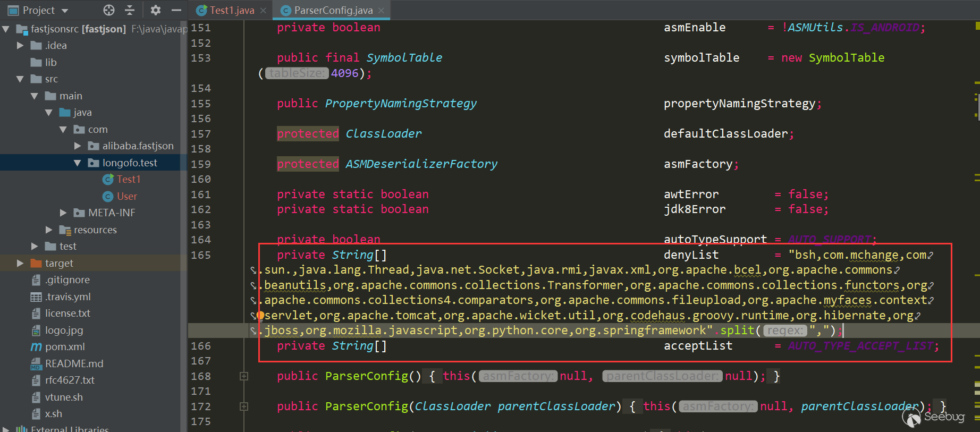This screenshot has width=980, height=432.
Task: Hide the Project panel with minimize icon
Action: tap(176, 10)
